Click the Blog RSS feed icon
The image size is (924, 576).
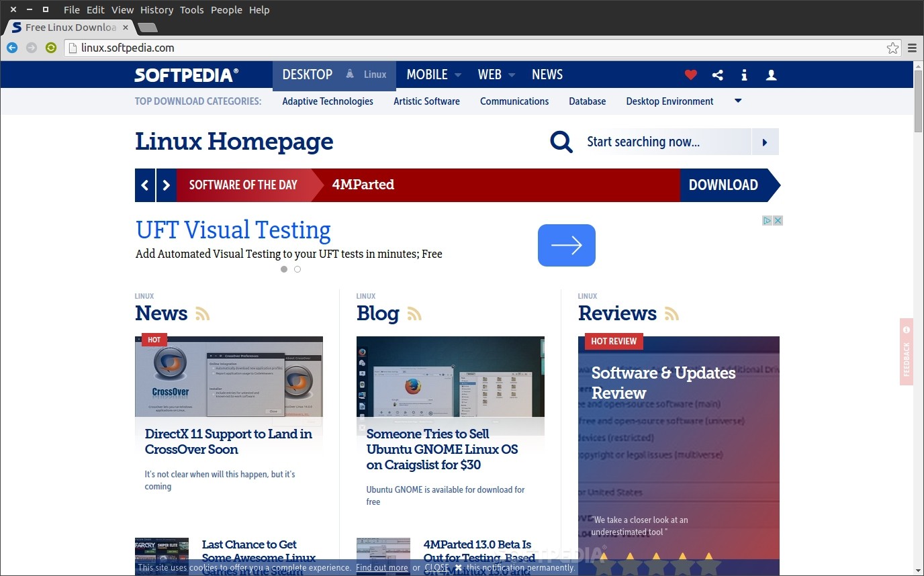414,314
